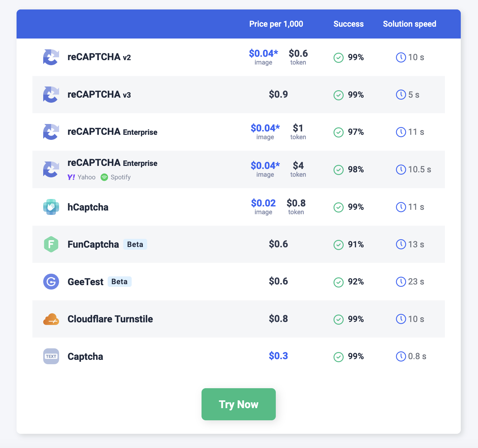
Task: Click the Yahoo label text
Action: pos(86,177)
